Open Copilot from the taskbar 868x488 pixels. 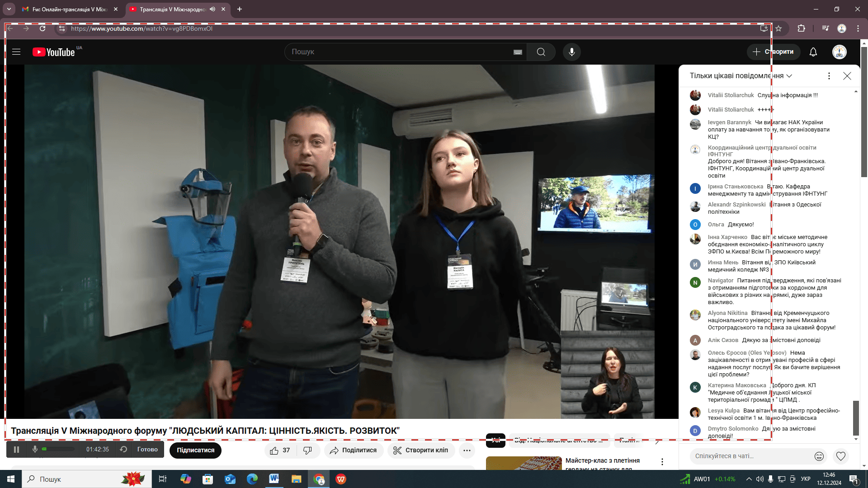click(185, 479)
